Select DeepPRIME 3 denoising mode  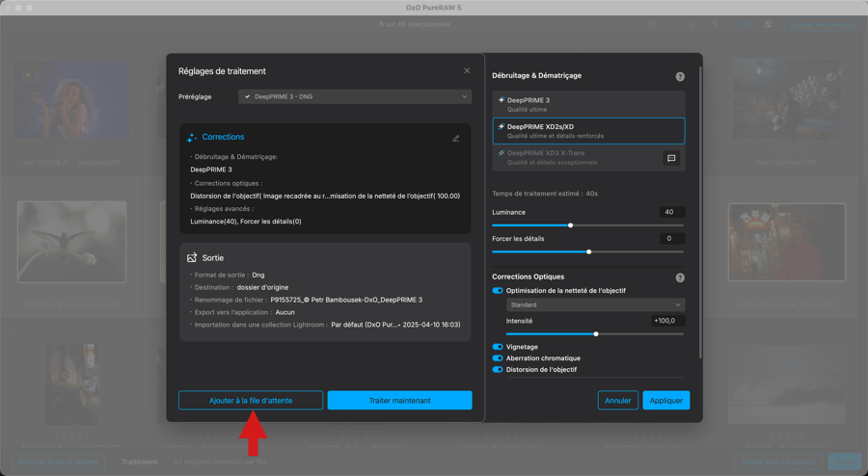(588, 104)
